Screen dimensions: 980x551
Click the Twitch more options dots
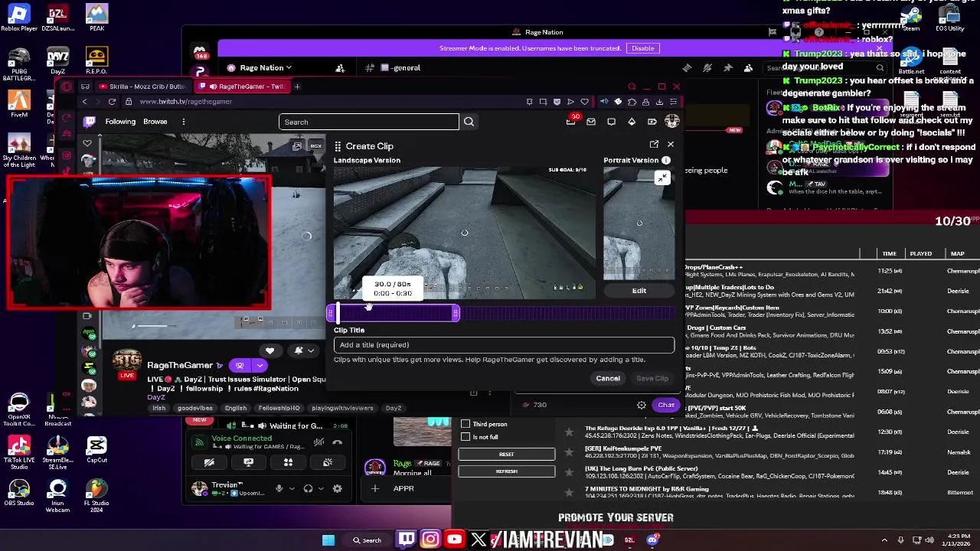point(184,122)
